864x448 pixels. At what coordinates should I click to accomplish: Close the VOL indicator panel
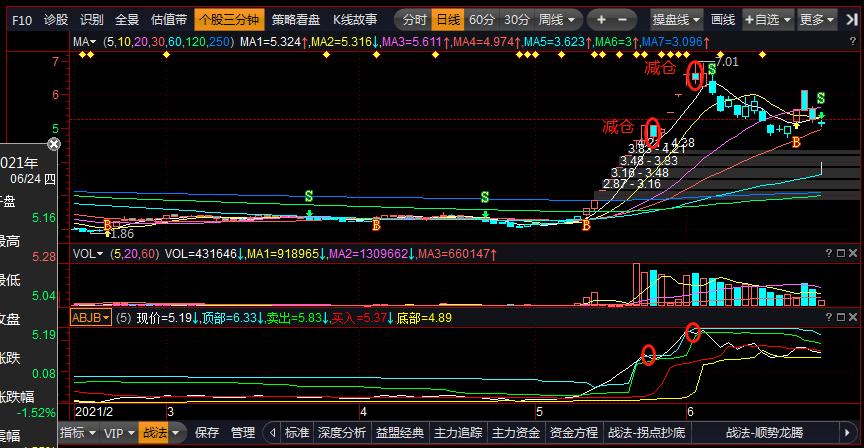[x=853, y=253]
